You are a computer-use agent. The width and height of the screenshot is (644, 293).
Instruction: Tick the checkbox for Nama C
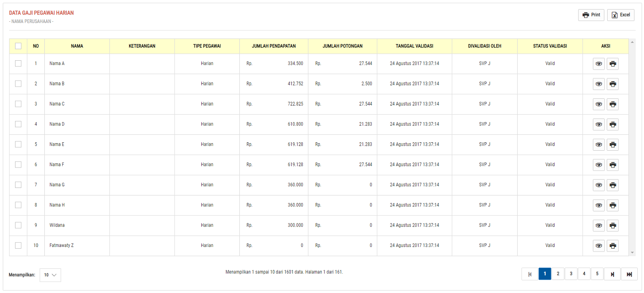pyautogui.click(x=18, y=104)
